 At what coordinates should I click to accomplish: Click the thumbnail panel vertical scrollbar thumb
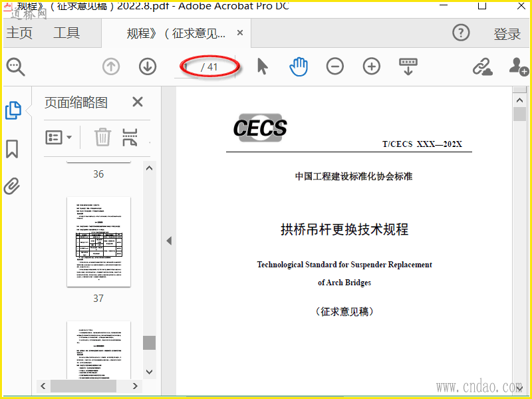149,342
